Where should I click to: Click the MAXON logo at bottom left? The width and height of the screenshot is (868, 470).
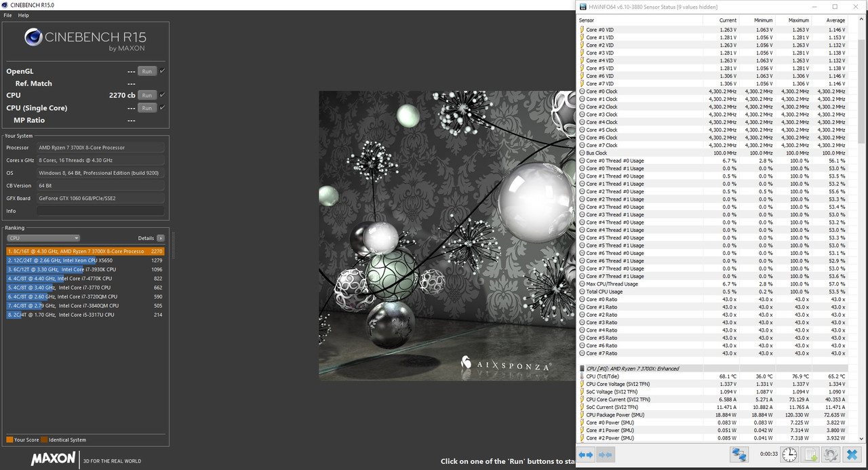pyautogui.click(x=53, y=459)
